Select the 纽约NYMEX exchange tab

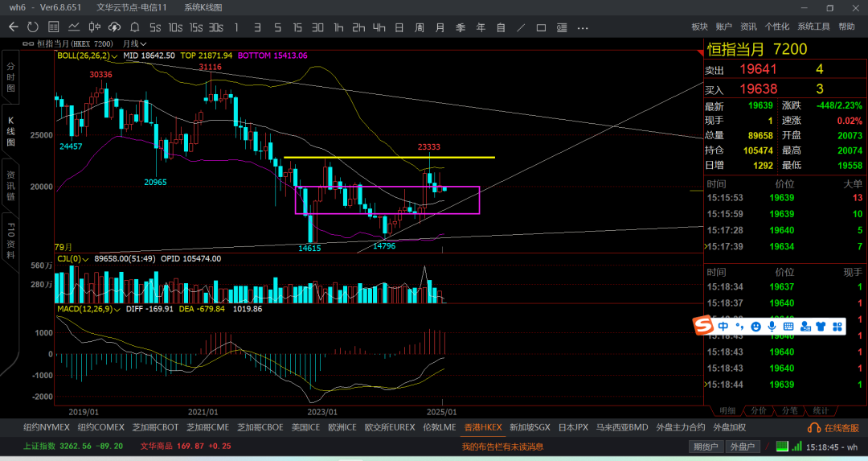(x=47, y=427)
